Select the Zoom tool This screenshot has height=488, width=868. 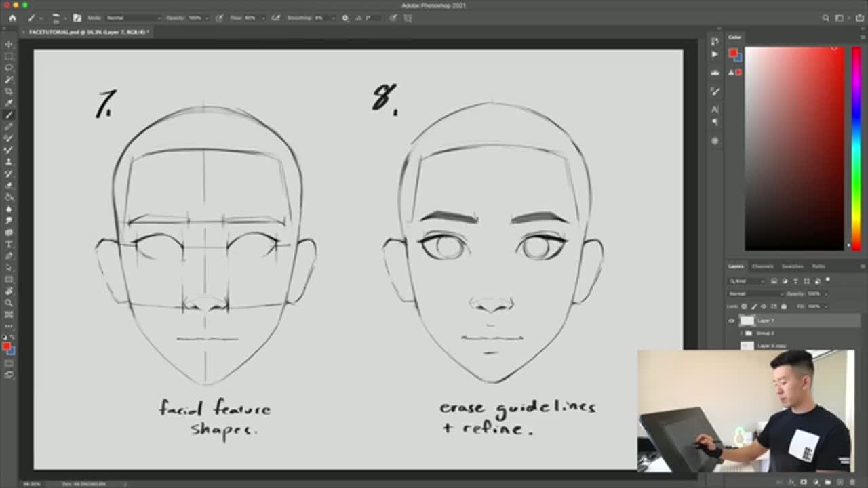[x=9, y=303]
